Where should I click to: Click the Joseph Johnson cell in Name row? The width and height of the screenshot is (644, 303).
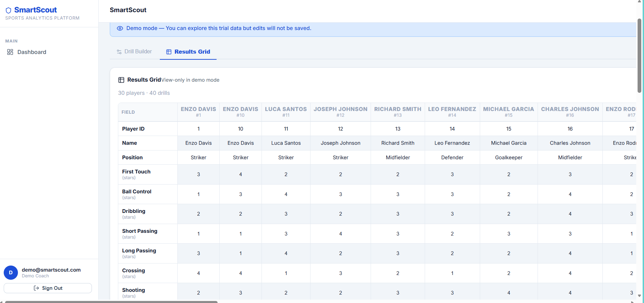coord(341,143)
